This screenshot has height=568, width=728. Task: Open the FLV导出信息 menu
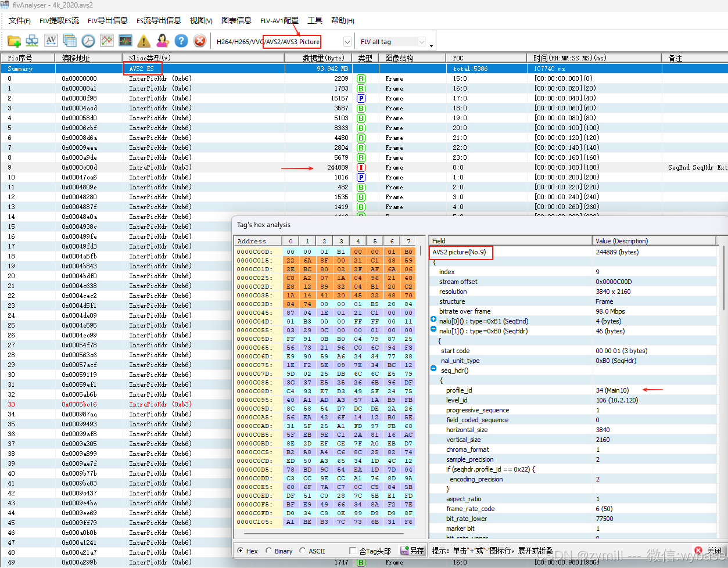pyautogui.click(x=107, y=20)
